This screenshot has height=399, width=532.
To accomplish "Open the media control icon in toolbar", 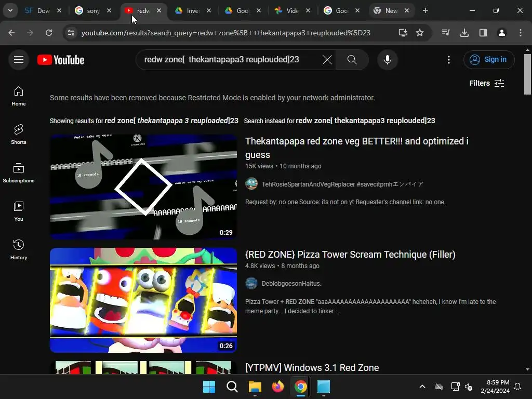I will [x=446, y=33].
